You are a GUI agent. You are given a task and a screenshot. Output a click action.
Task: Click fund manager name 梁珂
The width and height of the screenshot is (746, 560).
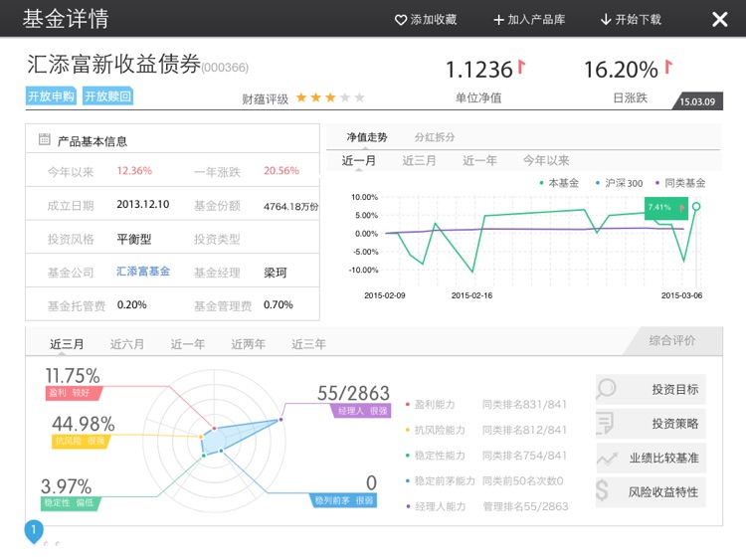[276, 274]
